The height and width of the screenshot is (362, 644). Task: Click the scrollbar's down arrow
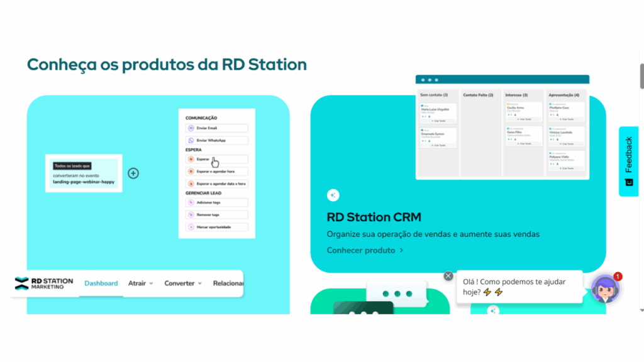(641, 310)
